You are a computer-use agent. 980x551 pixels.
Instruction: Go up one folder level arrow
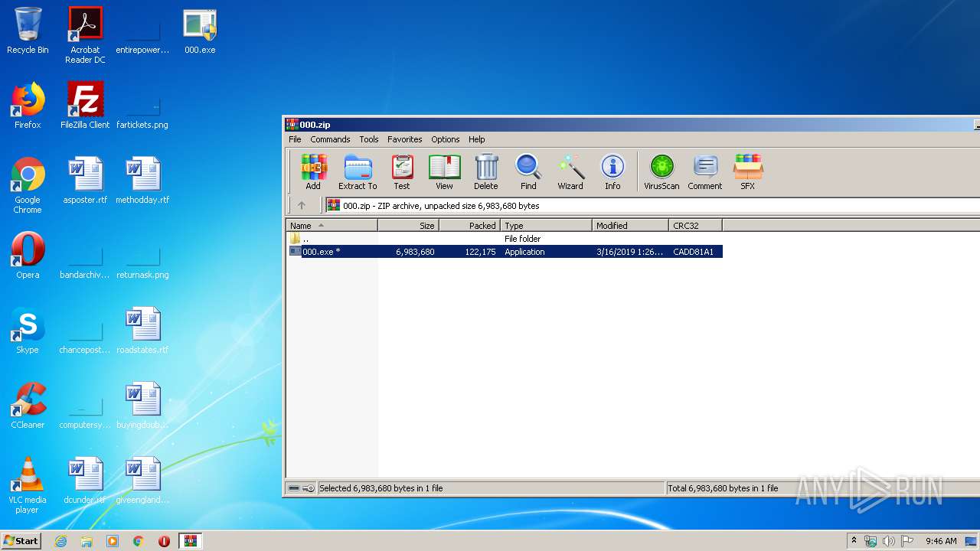tap(302, 205)
